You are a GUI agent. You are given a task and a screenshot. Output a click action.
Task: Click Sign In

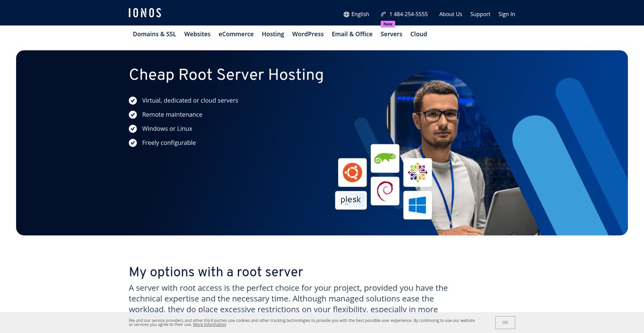507,15
